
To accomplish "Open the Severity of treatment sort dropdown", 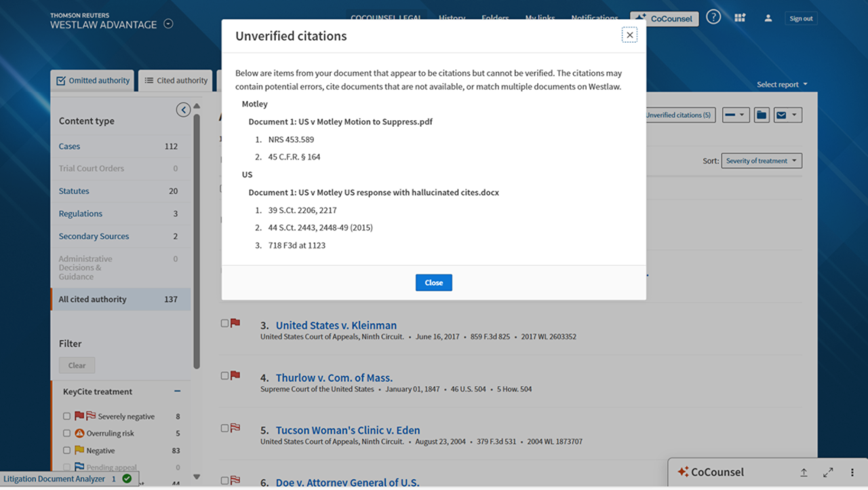I will tap(761, 161).
